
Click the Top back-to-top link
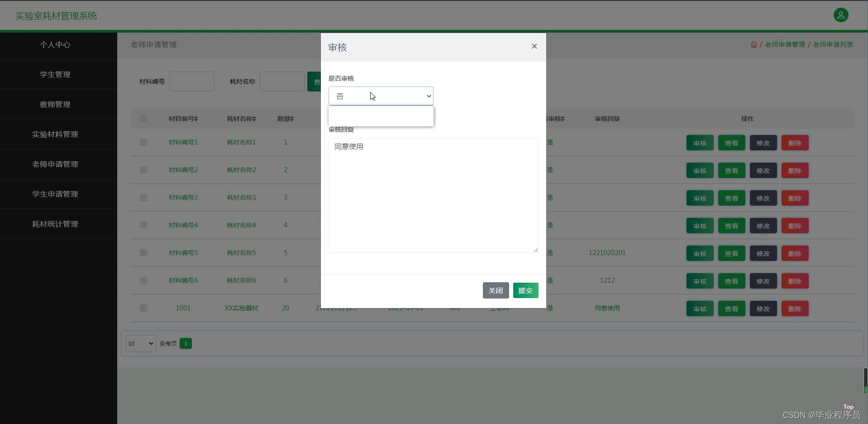point(848,407)
